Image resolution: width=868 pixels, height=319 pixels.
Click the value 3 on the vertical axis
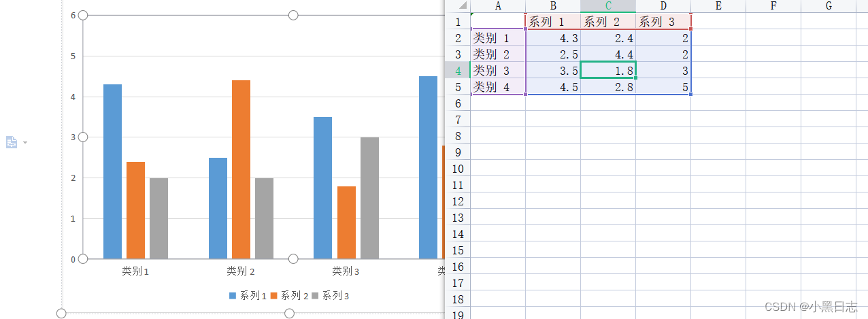pyautogui.click(x=73, y=137)
